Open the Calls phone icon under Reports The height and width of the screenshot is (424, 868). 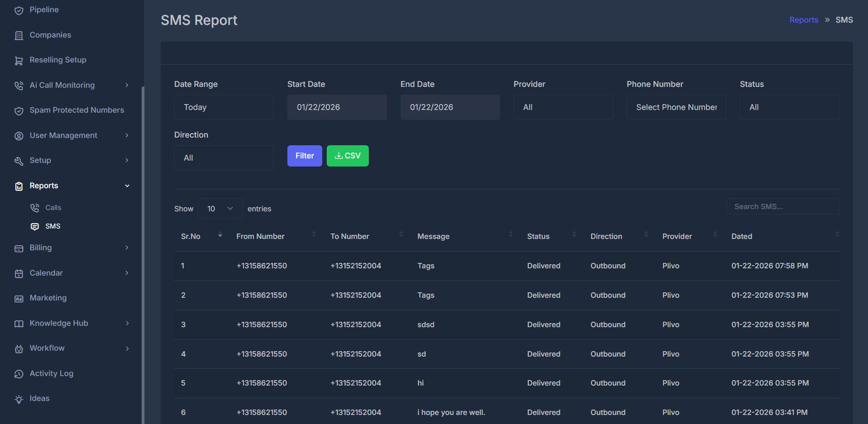tap(34, 208)
